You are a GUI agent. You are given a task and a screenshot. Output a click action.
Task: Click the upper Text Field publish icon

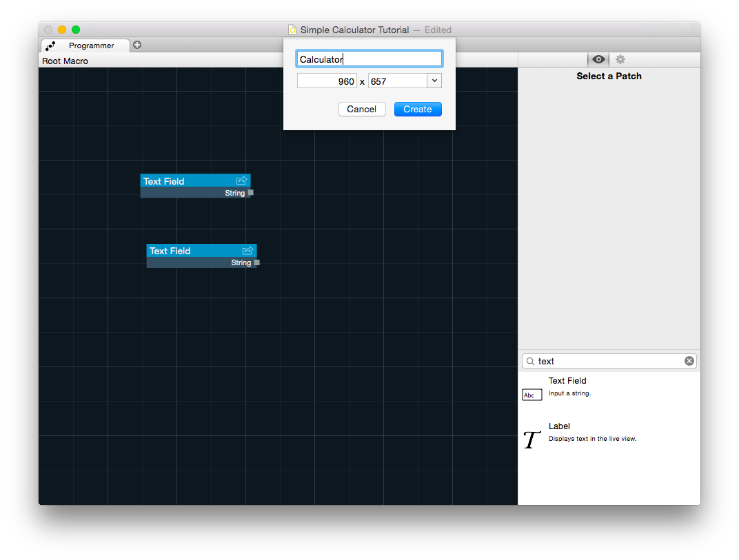pos(241,181)
